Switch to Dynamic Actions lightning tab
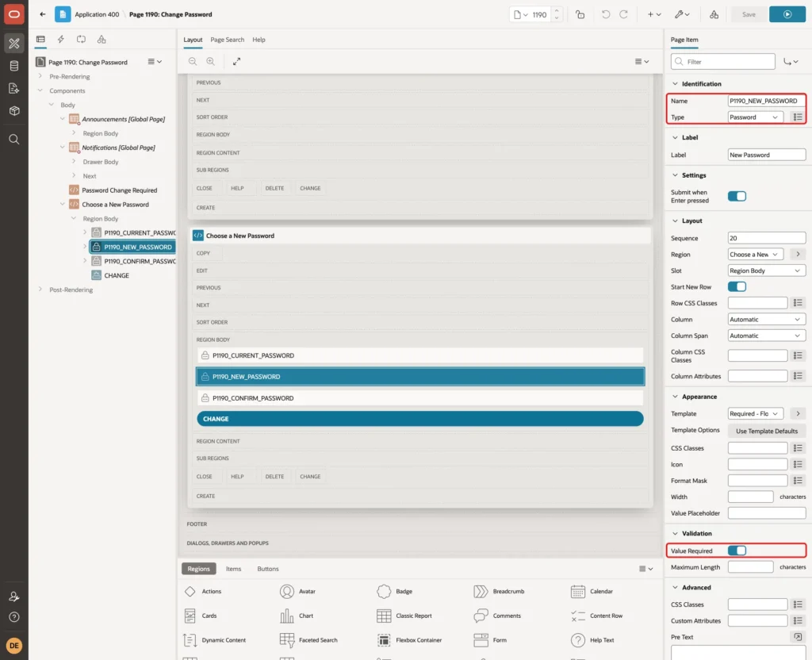 click(x=60, y=40)
